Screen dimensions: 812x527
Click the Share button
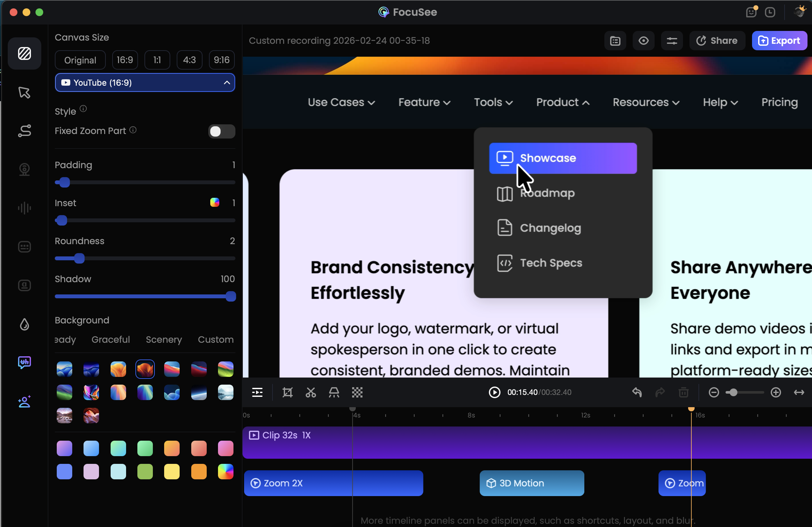tap(717, 41)
